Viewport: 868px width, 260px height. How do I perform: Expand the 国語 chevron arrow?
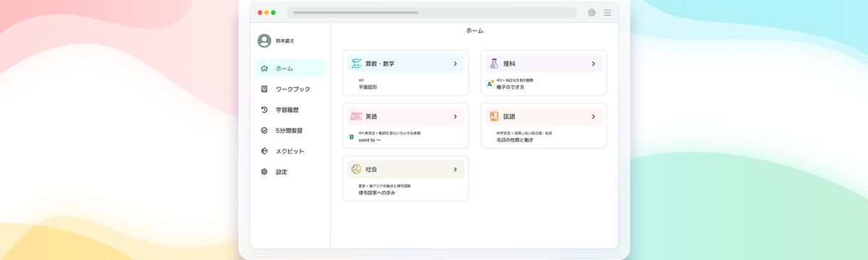pyautogui.click(x=593, y=116)
